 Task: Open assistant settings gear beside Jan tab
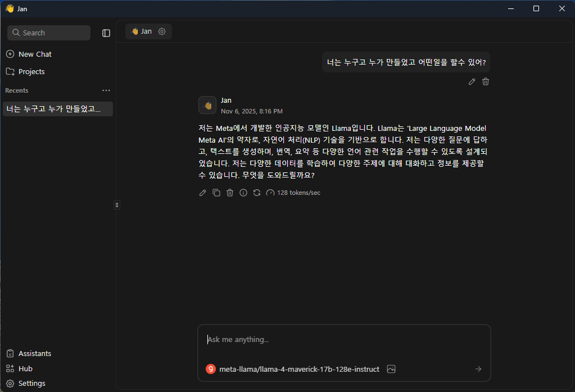coord(162,31)
